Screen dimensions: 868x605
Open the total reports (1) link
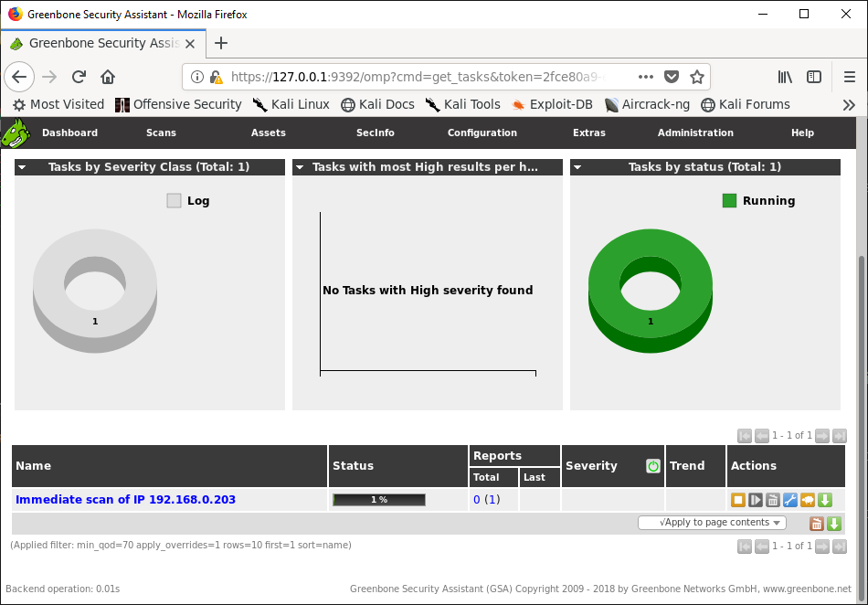tap(492, 500)
